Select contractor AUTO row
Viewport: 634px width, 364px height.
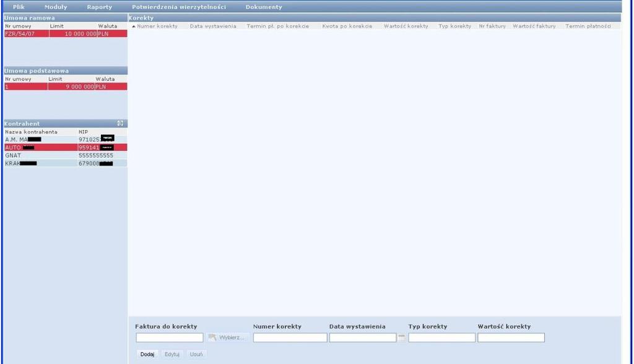tap(66, 147)
